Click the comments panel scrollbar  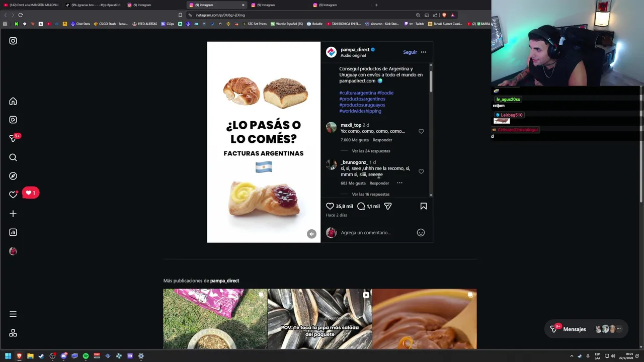click(x=431, y=80)
